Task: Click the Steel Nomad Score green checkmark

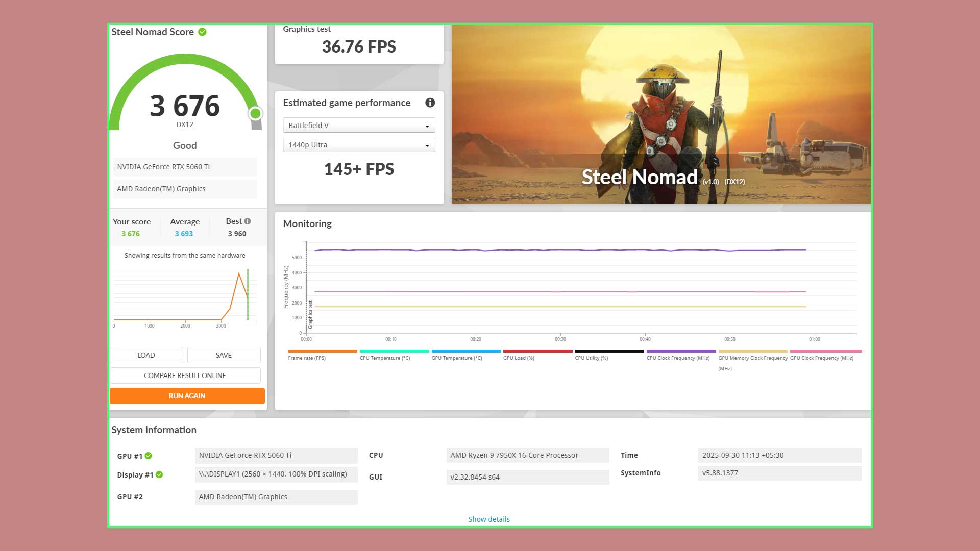Action: point(203,32)
